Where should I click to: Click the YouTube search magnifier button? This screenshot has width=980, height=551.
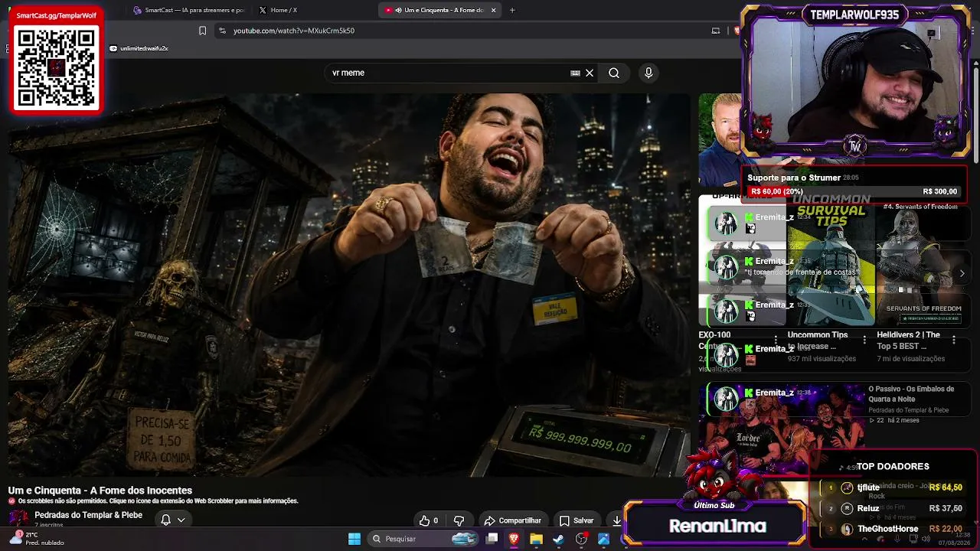tap(614, 73)
